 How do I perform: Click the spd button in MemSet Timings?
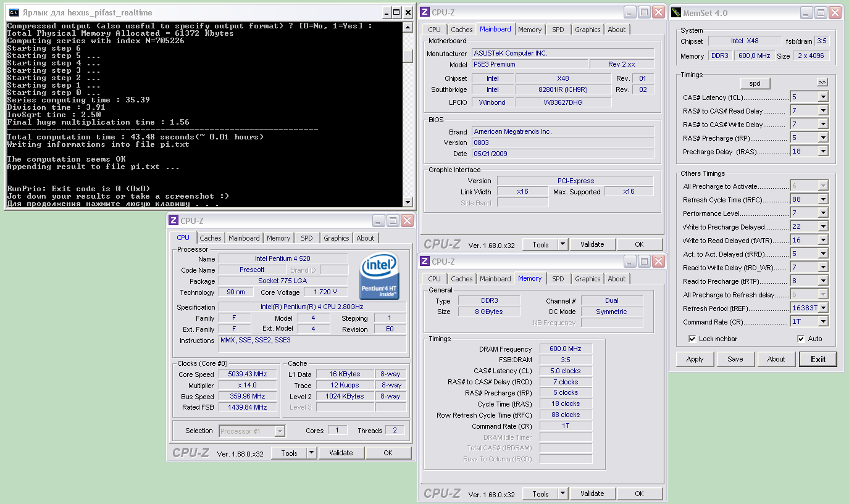[x=755, y=83]
